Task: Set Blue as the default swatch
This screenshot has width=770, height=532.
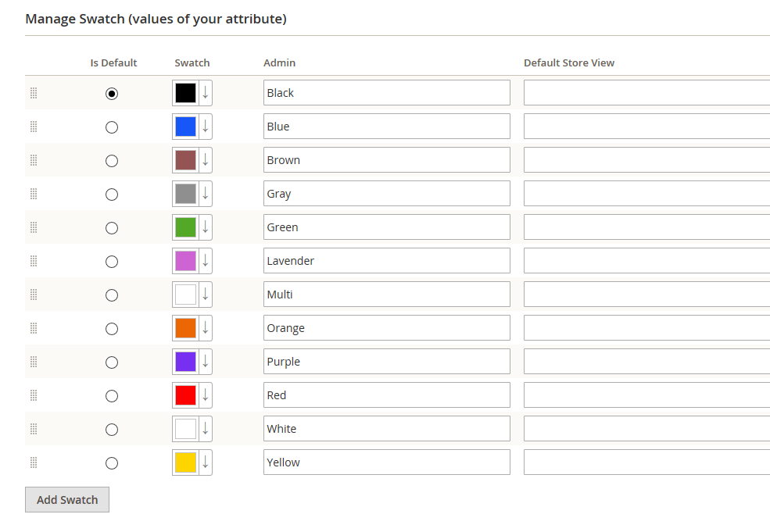Action: coord(112,127)
